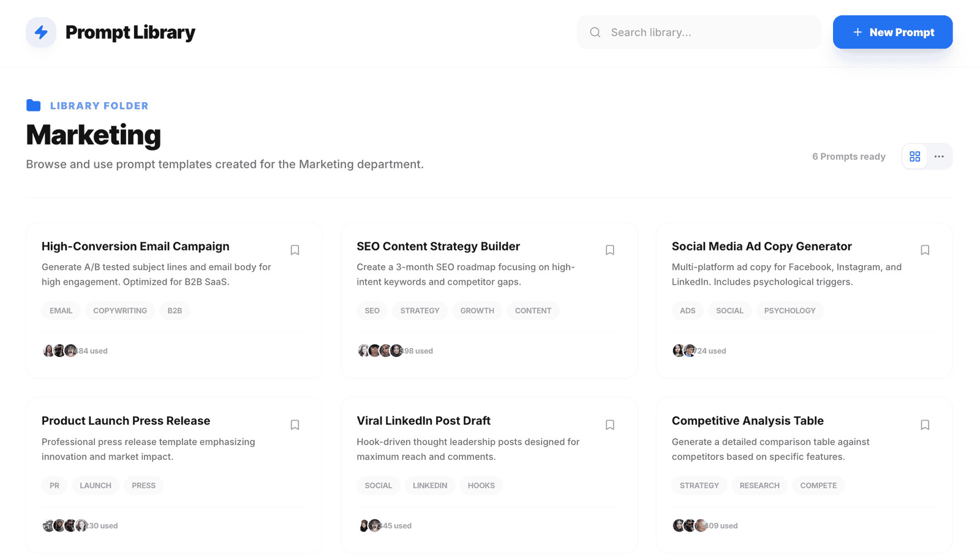Viewport: 980px width, 559px height.
Task: Select the PSYCHOLOGY tag
Action: (790, 310)
